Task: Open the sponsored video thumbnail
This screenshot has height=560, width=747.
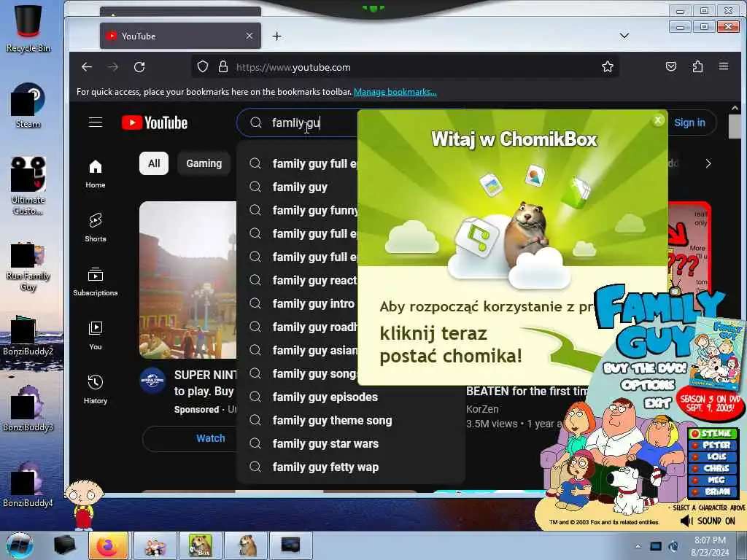Action: coord(187,279)
